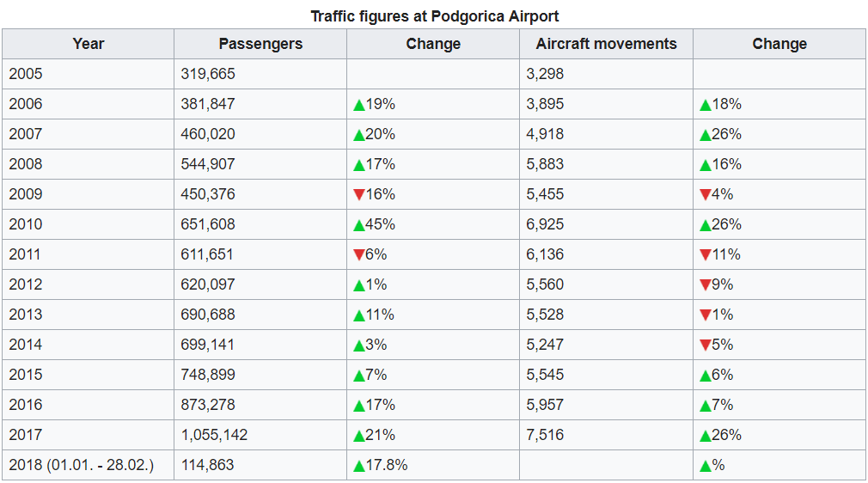The width and height of the screenshot is (868, 483).
Task: Click the Aircraft movements column header
Action: click(606, 44)
